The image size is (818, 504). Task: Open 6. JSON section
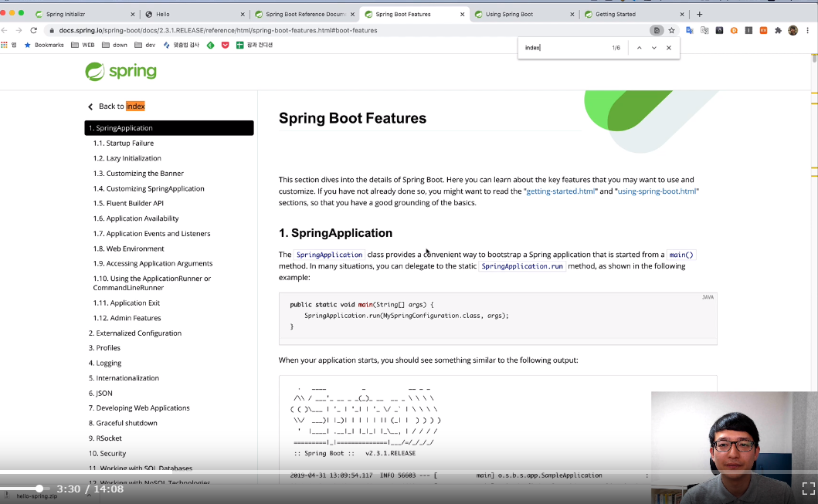coord(100,393)
